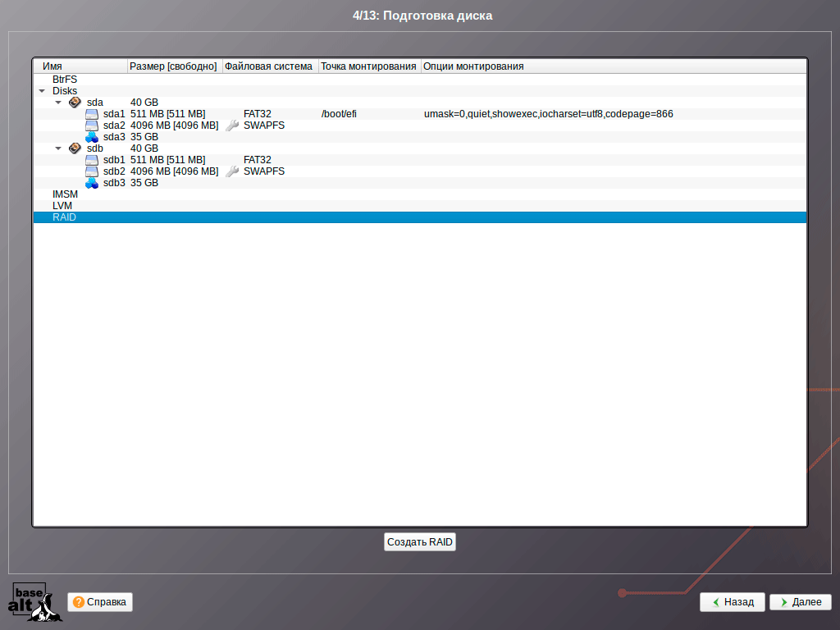This screenshot has width=840, height=630.
Task: Click the 40 GB size of sdb
Action: click(x=144, y=148)
